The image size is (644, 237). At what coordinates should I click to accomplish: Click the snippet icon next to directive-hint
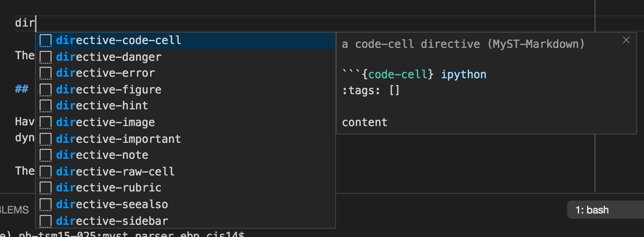(x=46, y=106)
